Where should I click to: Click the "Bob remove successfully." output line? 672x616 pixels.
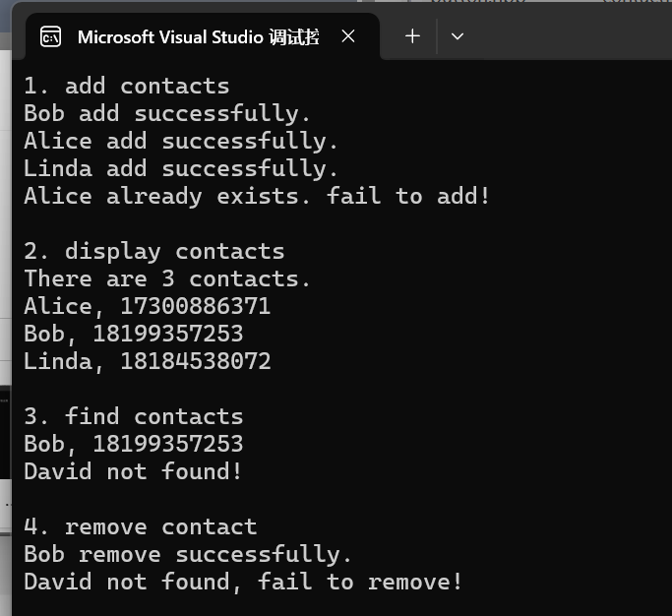click(x=188, y=555)
